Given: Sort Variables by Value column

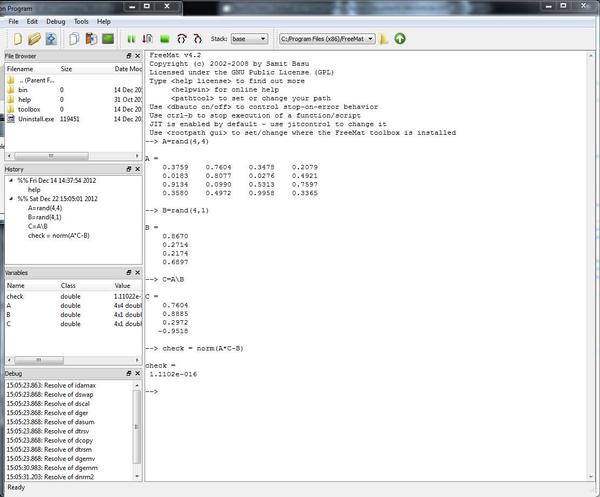Looking at the screenshot, I should [x=122, y=286].
